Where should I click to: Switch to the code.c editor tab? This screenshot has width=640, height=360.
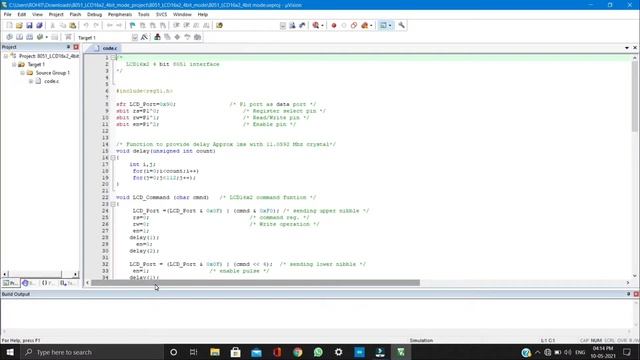[105, 48]
